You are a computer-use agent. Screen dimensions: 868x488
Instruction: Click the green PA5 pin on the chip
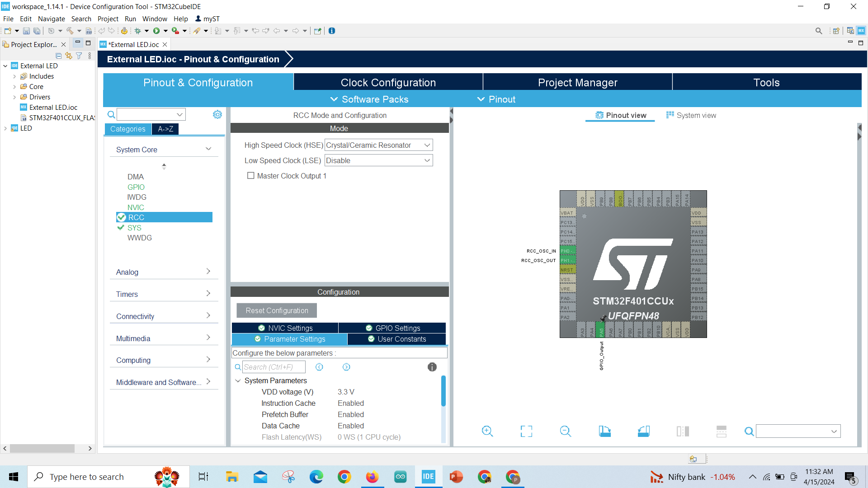(600, 330)
